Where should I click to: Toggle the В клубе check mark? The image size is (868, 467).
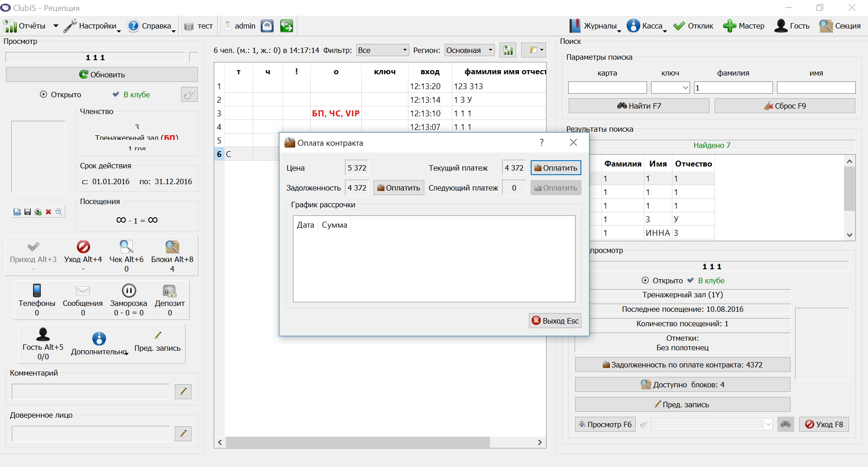pos(116,95)
